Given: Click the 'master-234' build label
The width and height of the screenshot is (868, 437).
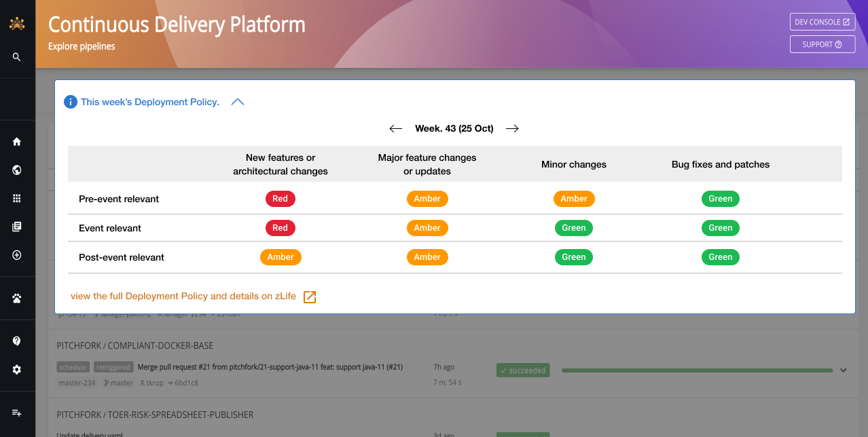Looking at the screenshot, I should tap(77, 383).
